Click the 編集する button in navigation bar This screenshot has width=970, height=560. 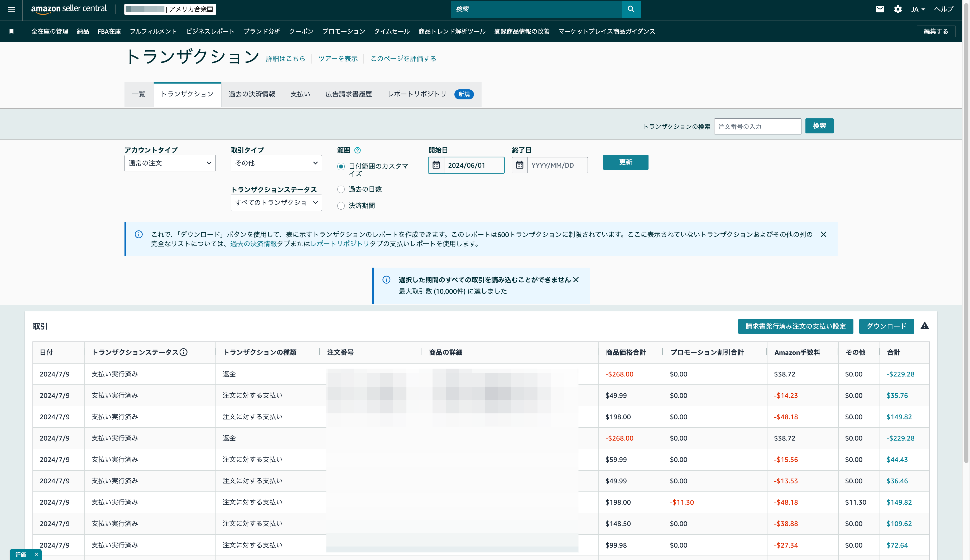(x=936, y=31)
